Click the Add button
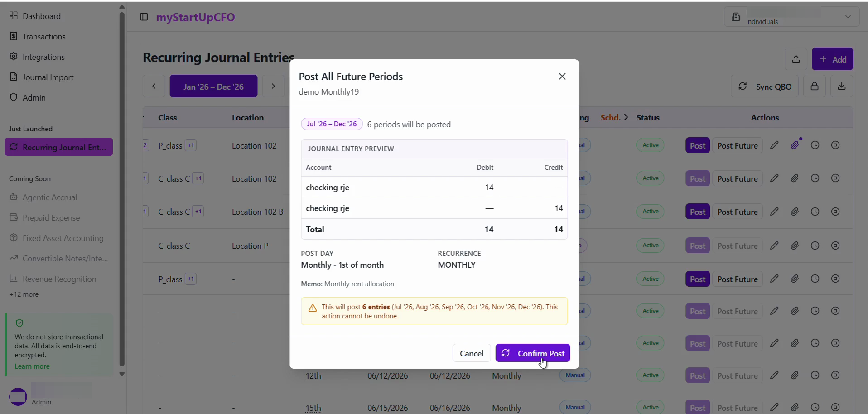This screenshot has height=414, width=868. click(832, 59)
